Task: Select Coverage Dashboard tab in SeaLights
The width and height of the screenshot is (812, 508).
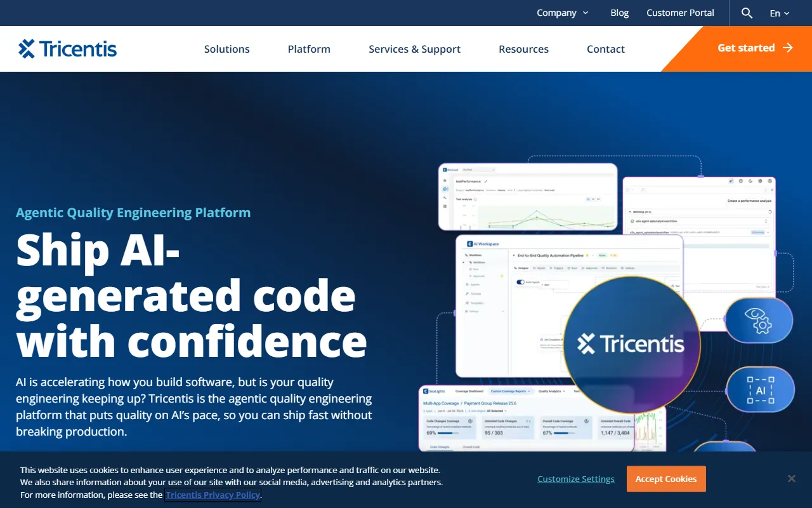Action: [x=469, y=391]
